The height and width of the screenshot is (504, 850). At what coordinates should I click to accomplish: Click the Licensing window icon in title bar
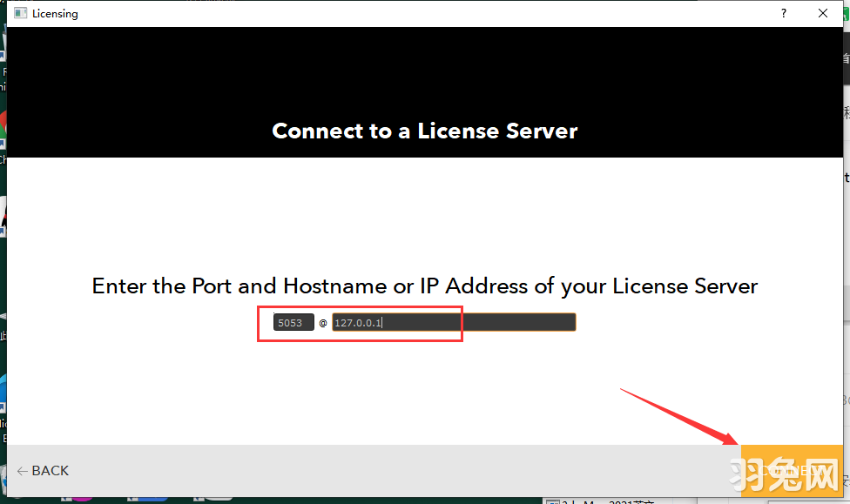(x=20, y=14)
